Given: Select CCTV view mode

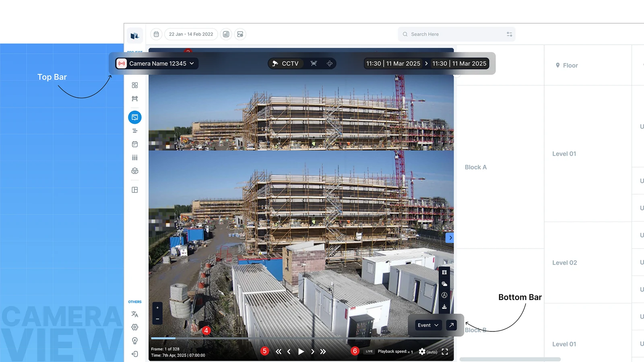Looking at the screenshot, I should (x=286, y=64).
